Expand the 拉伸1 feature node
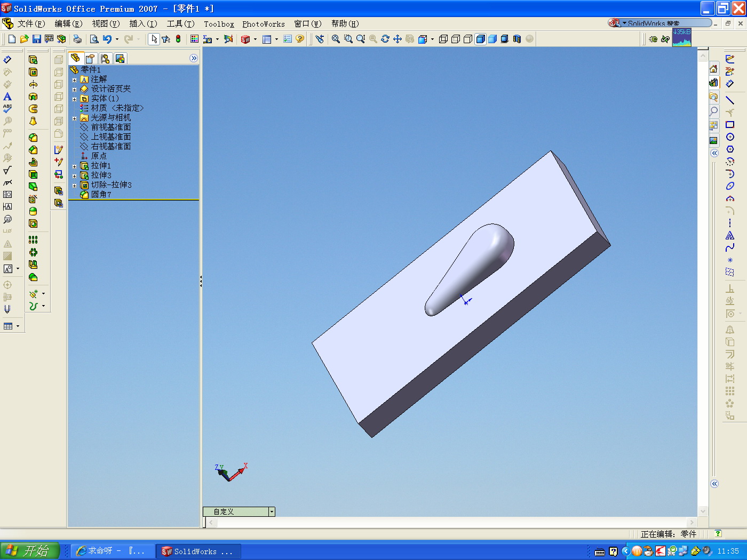Viewport: 747px width, 560px height. coord(75,166)
